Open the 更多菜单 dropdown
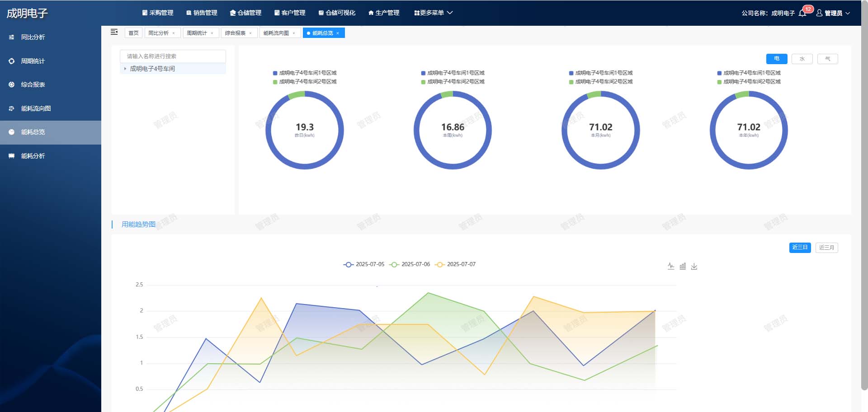The width and height of the screenshot is (868, 412). 433,13
